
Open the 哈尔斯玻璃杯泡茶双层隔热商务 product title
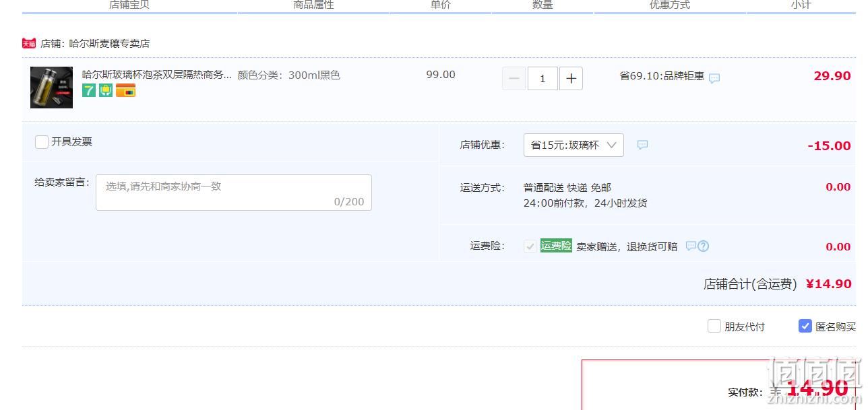(157, 75)
